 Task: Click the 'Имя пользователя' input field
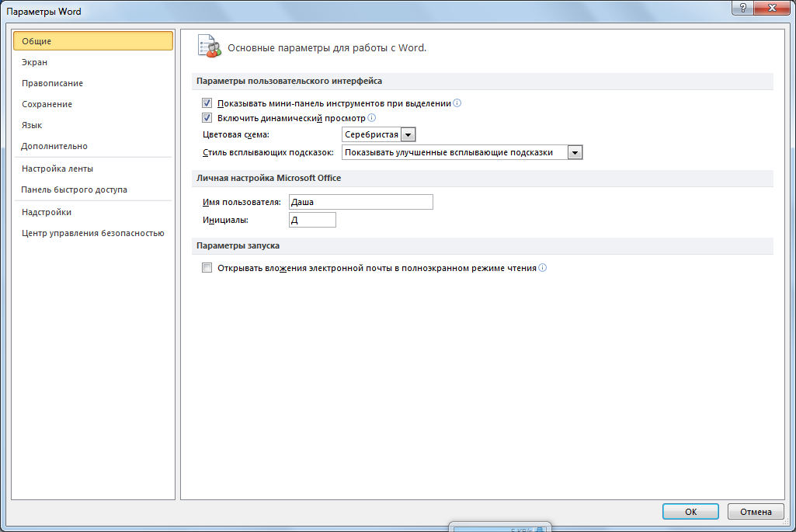(361, 202)
